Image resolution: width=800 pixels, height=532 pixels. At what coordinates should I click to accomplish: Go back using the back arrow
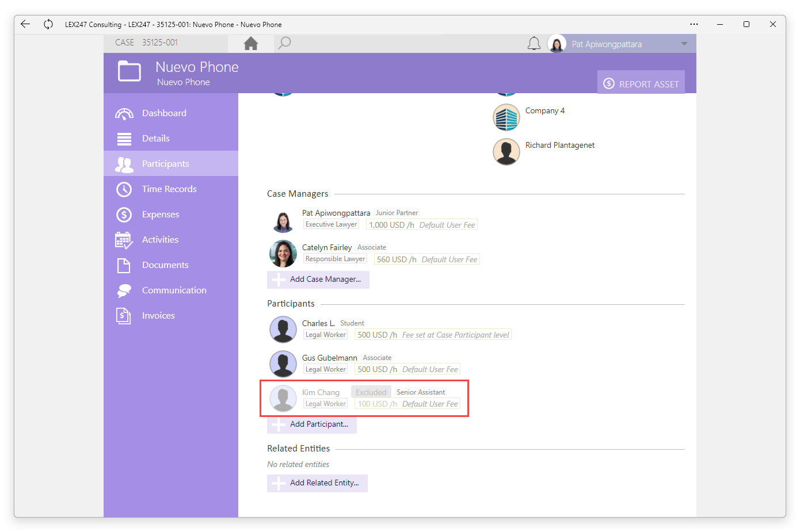25,24
